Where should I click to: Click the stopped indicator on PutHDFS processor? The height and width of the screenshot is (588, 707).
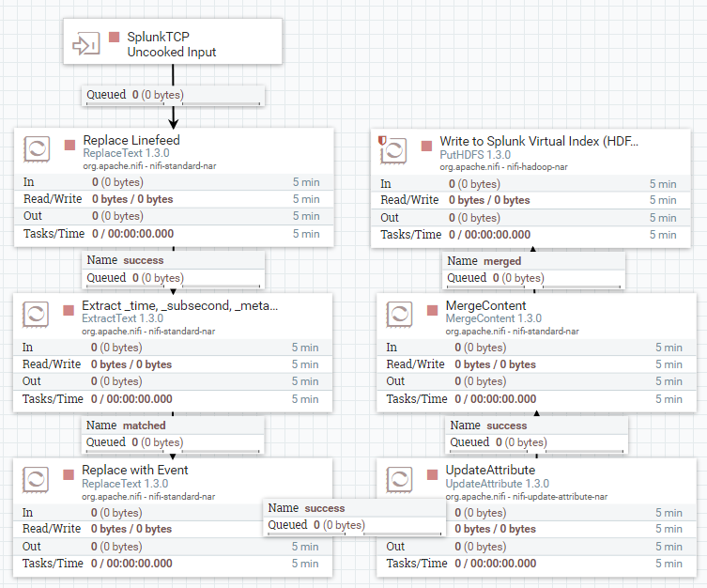[426, 146]
